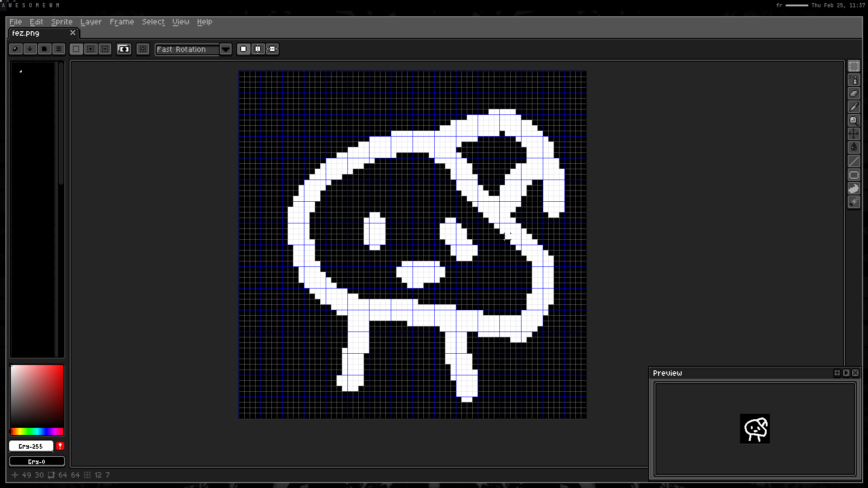
Task: Select the Eraser tool
Action: (x=854, y=94)
